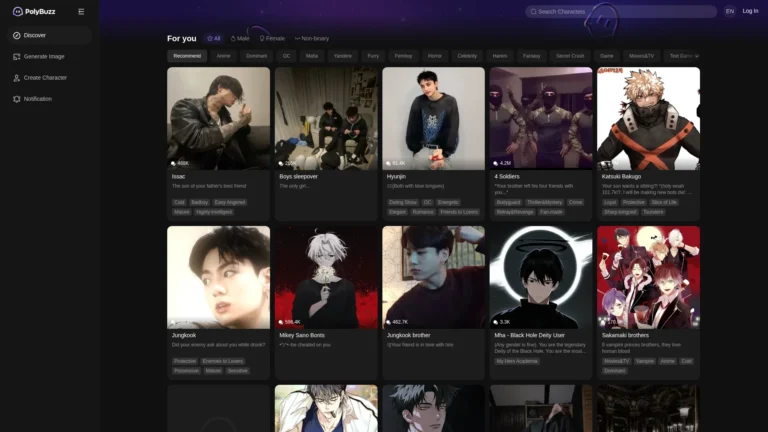Viewport: 768px width, 432px height.
Task: Select the Male gender filter
Action: [240, 38]
